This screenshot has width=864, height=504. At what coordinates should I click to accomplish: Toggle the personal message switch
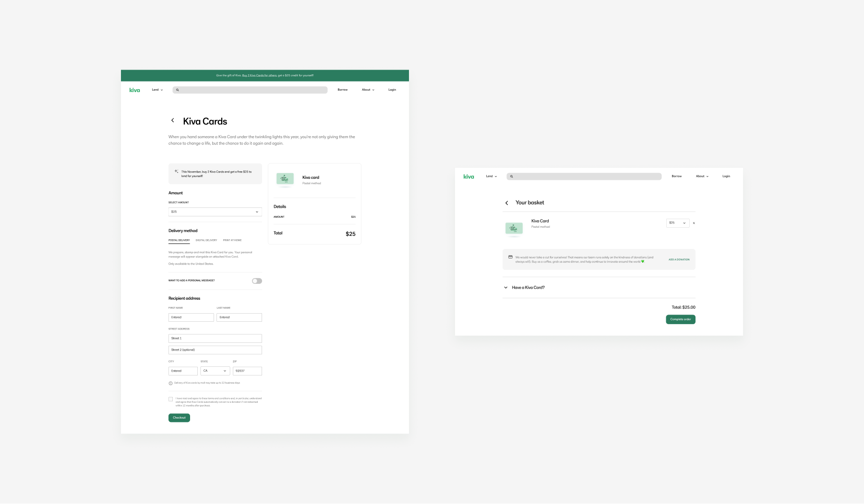[x=257, y=281]
